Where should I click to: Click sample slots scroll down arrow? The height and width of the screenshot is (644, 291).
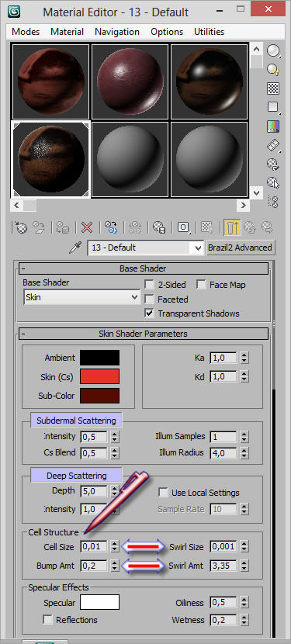coord(257,192)
